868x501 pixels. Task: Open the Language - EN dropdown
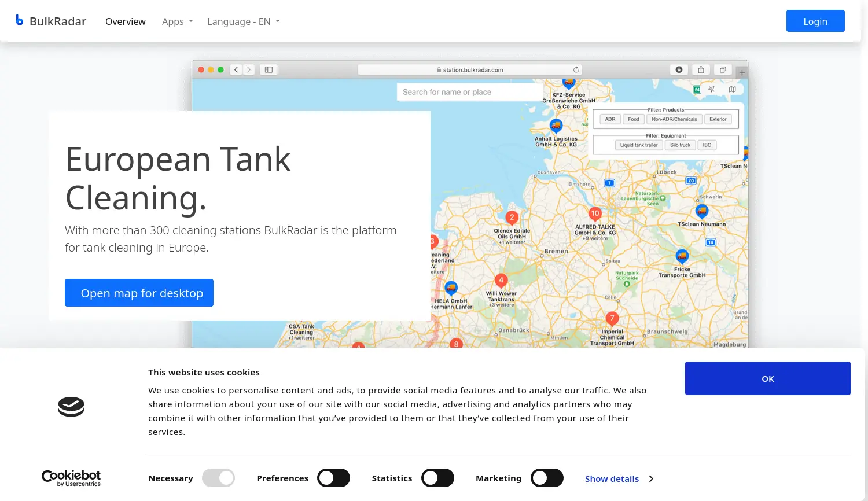243,21
